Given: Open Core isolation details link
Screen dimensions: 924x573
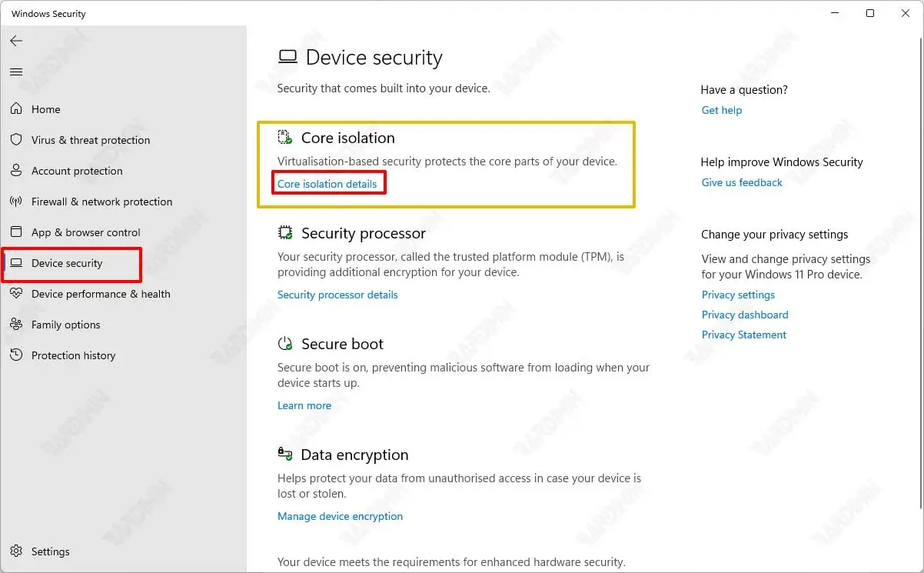Looking at the screenshot, I should pyautogui.click(x=327, y=184).
